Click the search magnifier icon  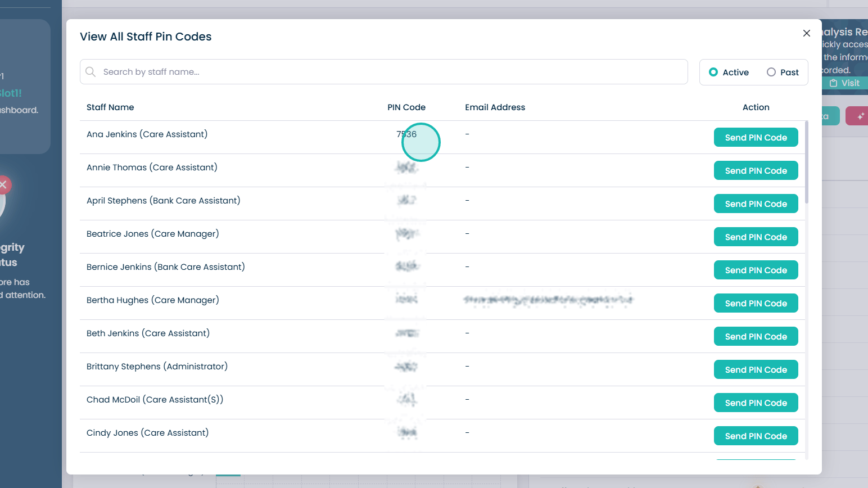[x=91, y=72]
